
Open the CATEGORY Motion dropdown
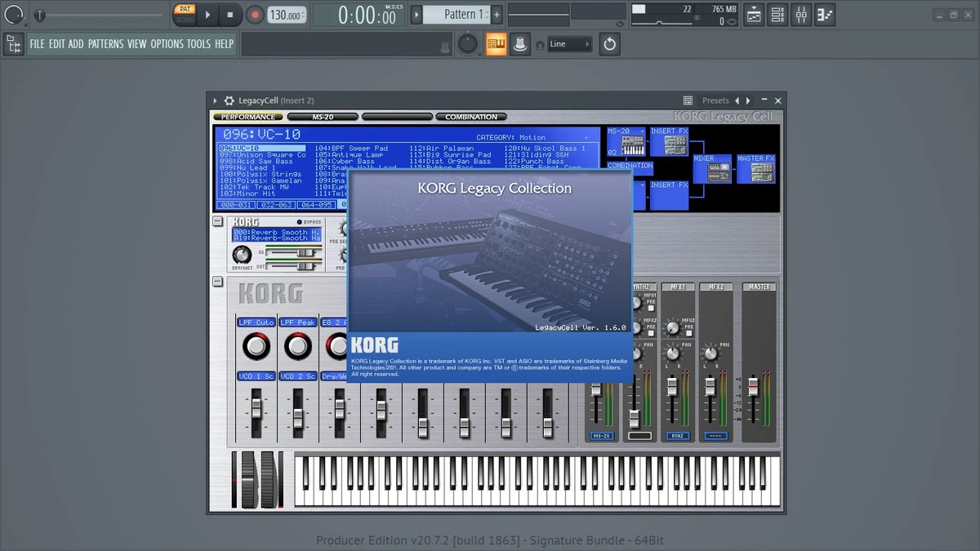tap(532, 137)
